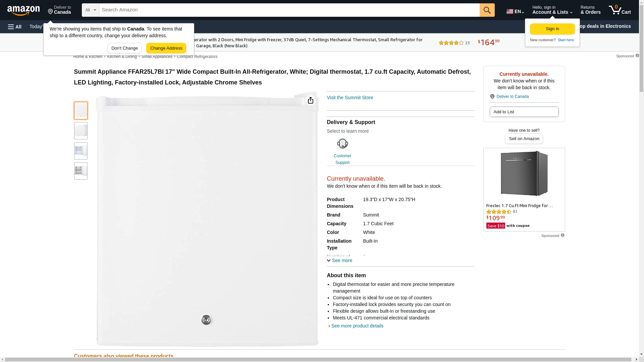The width and height of the screenshot is (644, 362).
Task: Open Account & Lists menu
Action: [x=552, y=10]
